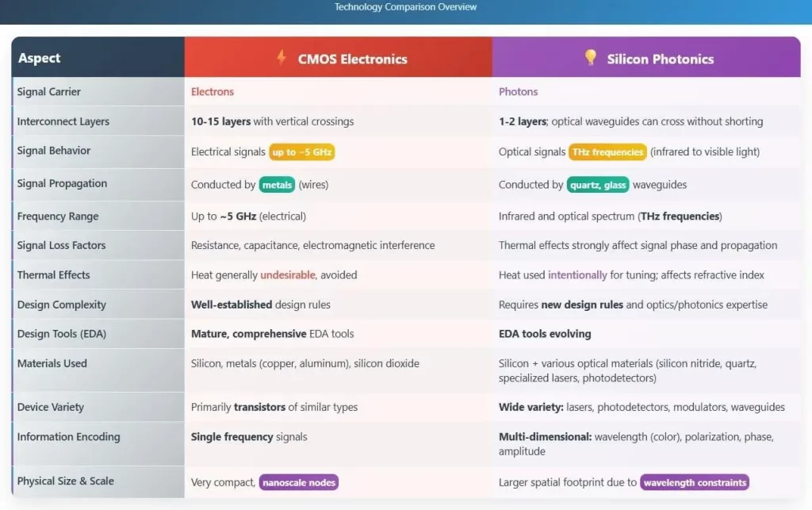Click the Aspect column header
This screenshot has width=812, height=510.
(x=40, y=58)
